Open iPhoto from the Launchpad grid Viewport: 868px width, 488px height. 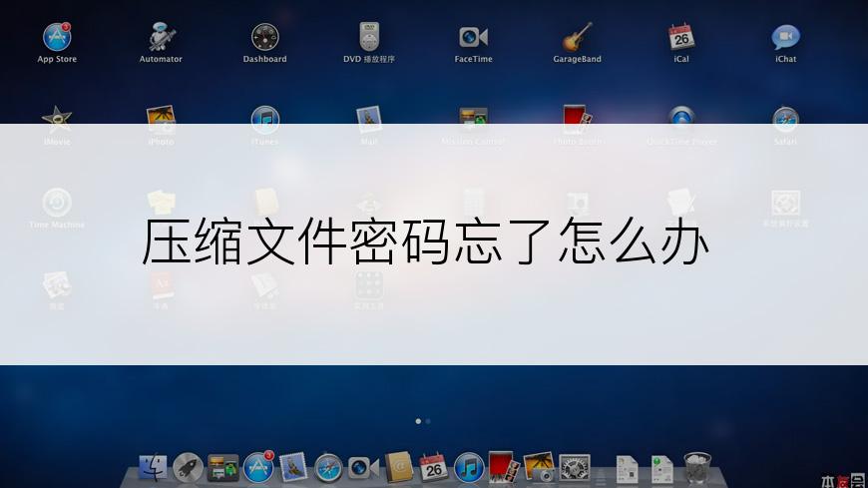point(161,119)
